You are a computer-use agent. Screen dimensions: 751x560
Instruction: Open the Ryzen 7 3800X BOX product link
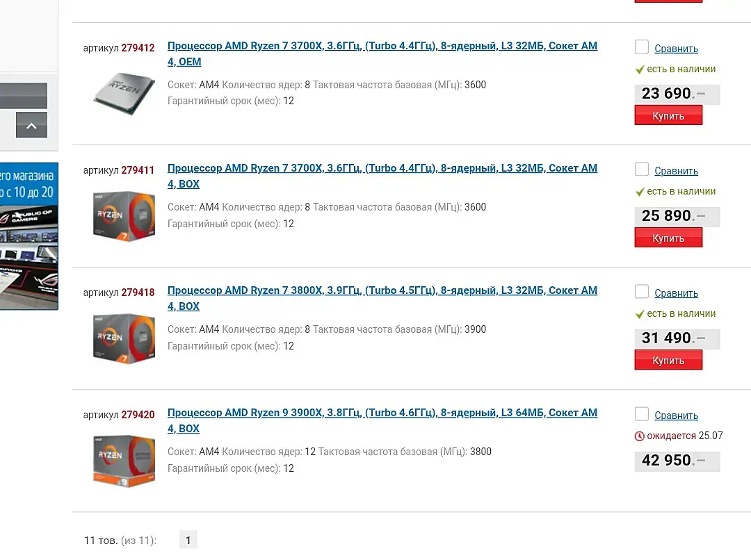coord(382,298)
